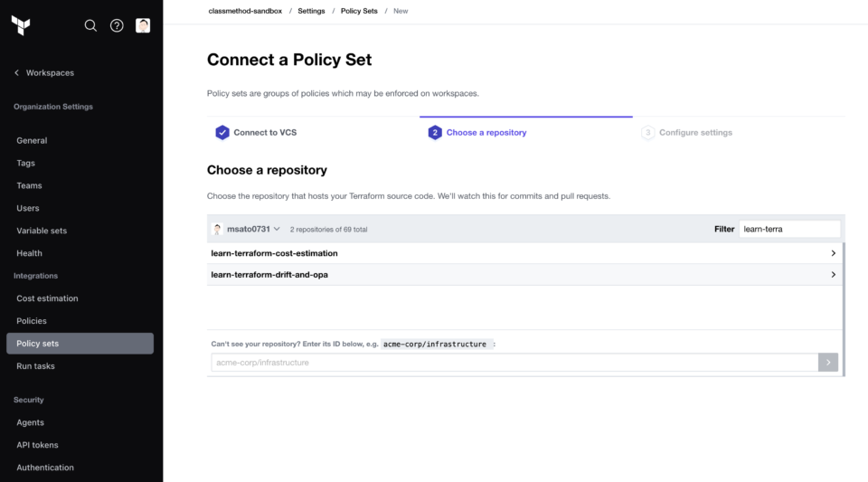868x482 pixels.
Task: Open learn-terraform-cost-estimation row chevron
Action: [833, 253]
